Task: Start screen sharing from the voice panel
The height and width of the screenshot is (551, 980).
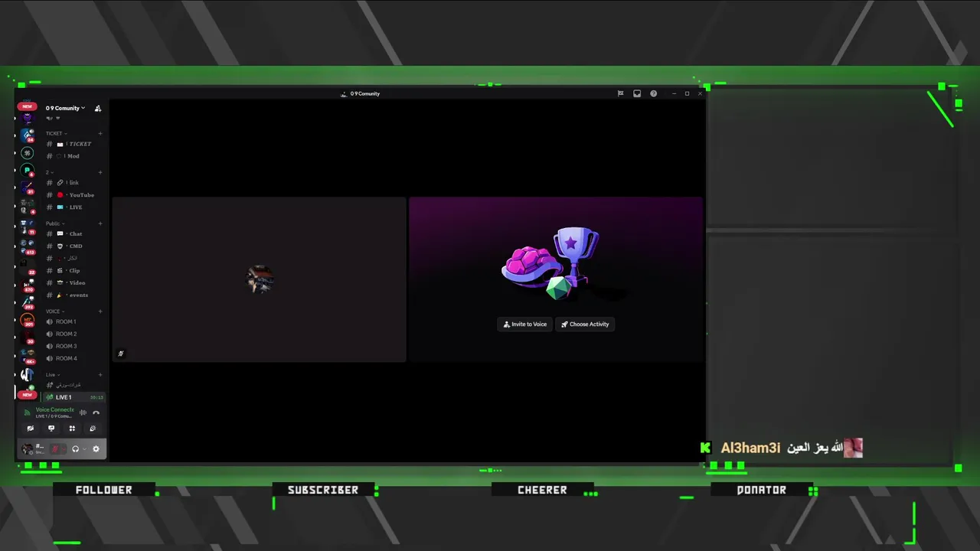Action: (51, 429)
